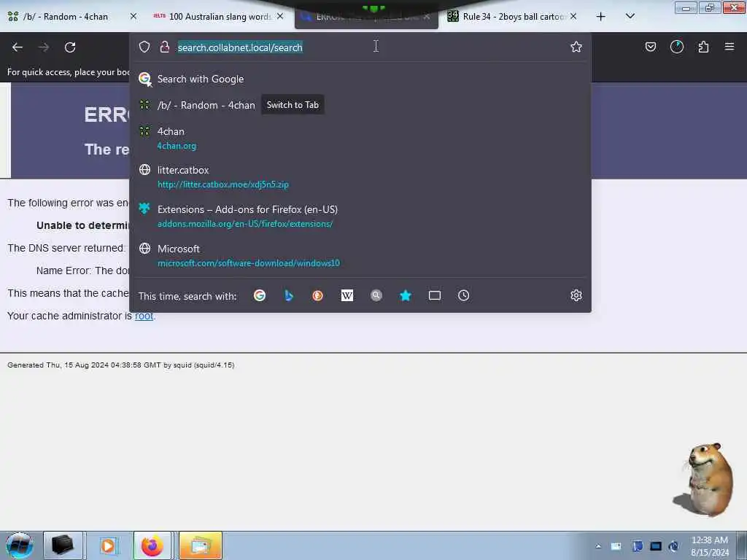Open the Pocket save icon

tap(650, 47)
